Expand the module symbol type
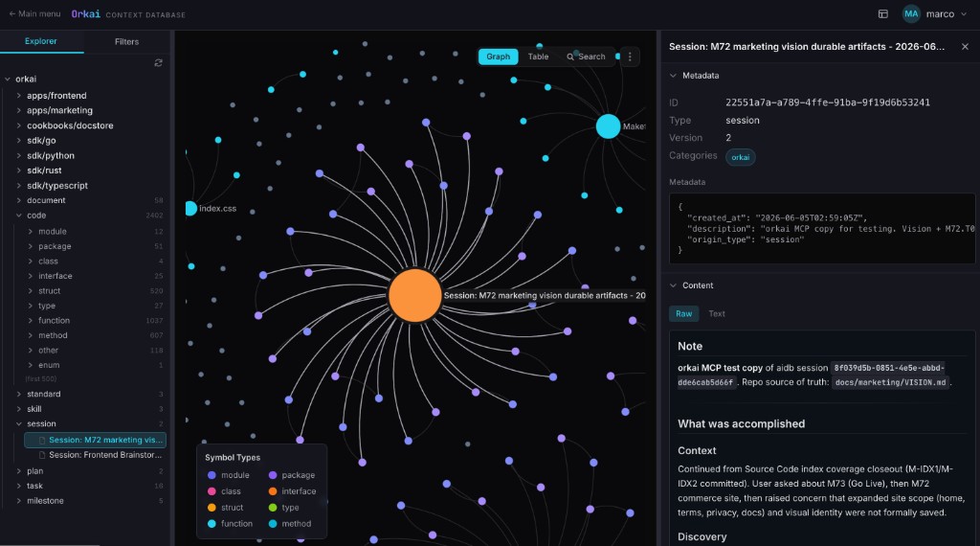 [30, 232]
